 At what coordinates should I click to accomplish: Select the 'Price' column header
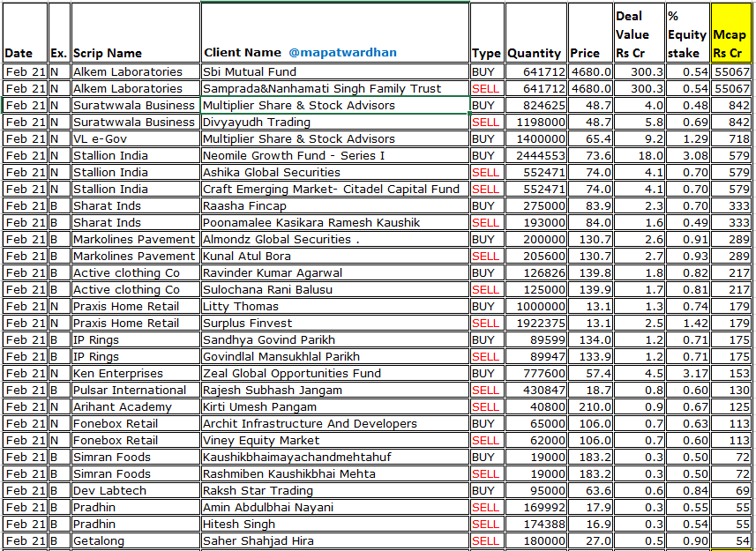(x=591, y=33)
